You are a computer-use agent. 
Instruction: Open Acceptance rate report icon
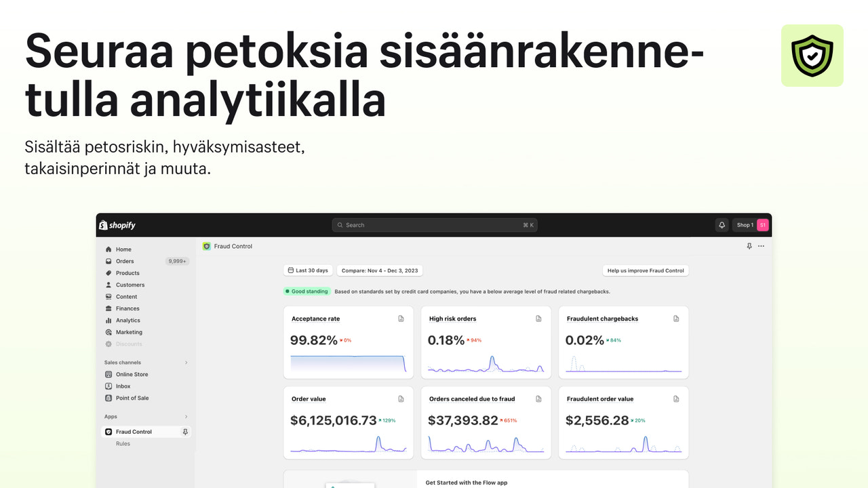(401, 319)
